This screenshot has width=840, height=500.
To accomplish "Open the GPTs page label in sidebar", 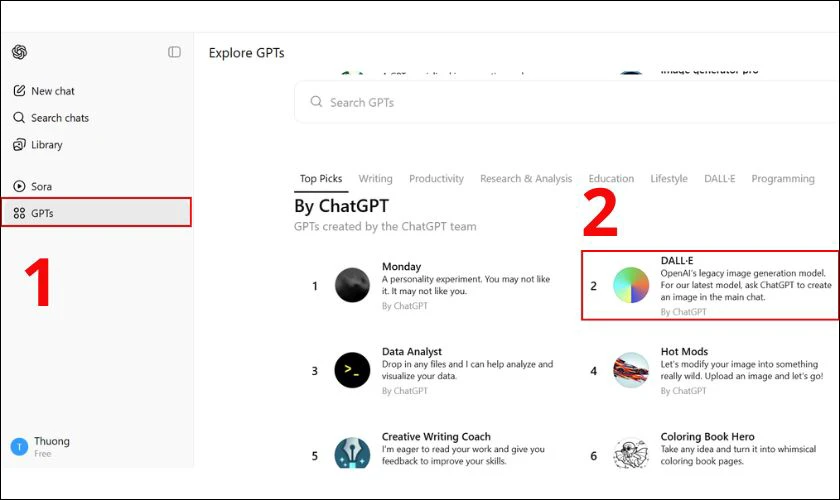I will pos(42,213).
